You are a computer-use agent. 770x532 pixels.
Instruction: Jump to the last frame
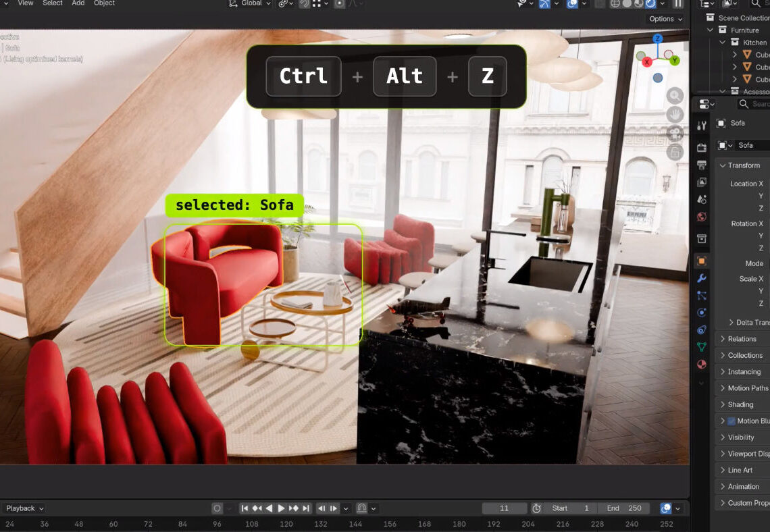(306, 508)
